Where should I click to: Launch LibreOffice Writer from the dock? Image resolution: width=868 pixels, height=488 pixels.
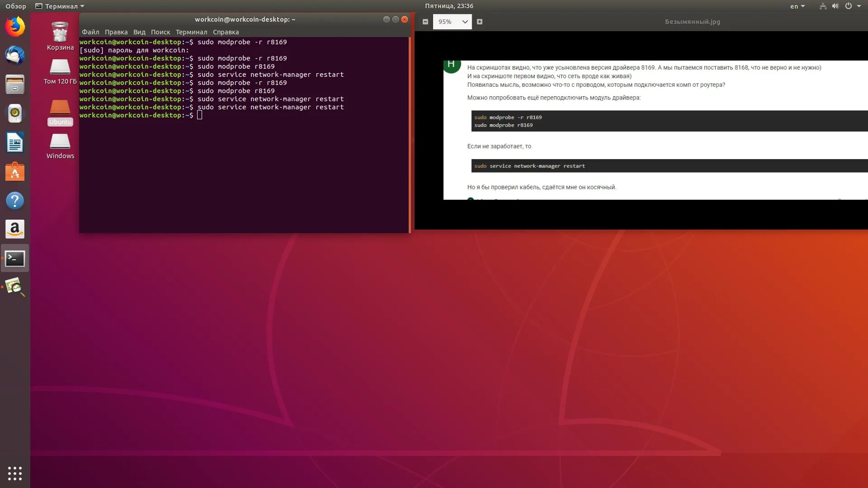pos(15,143)
